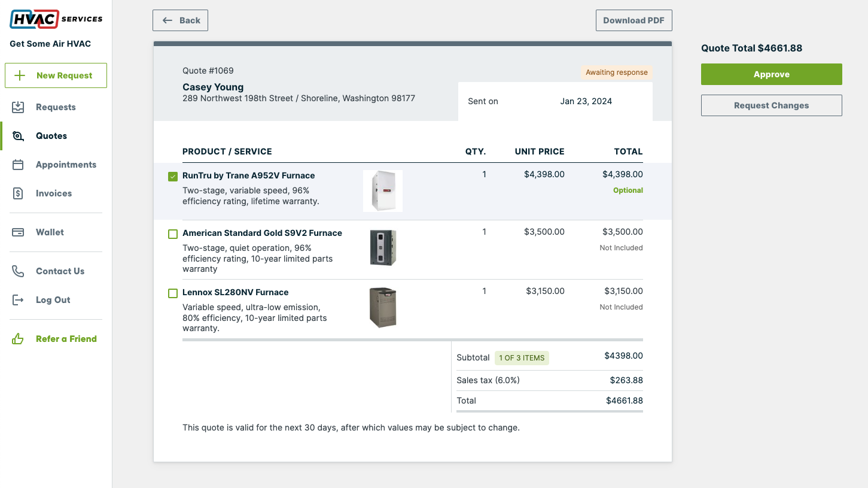View the American Standard furnace thumbnail
The width and height of the screenshot is (868, 488).
pos(383,248)
